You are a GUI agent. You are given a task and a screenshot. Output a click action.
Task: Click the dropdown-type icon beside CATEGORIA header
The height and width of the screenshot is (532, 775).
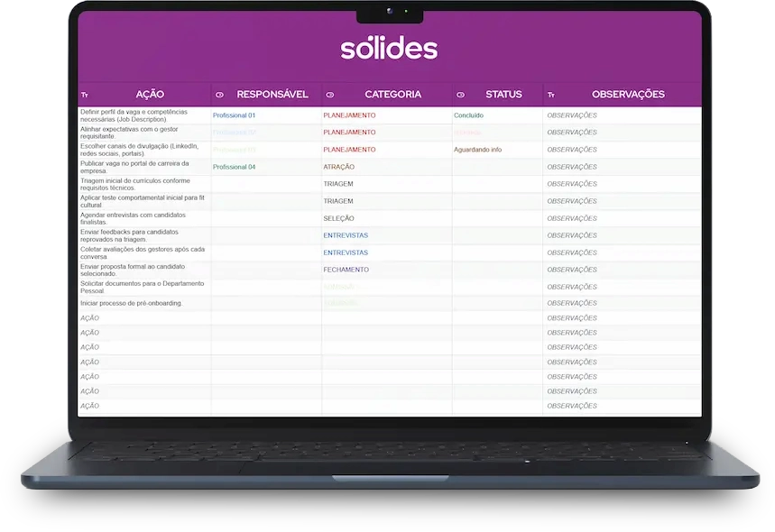pos(330,95)
